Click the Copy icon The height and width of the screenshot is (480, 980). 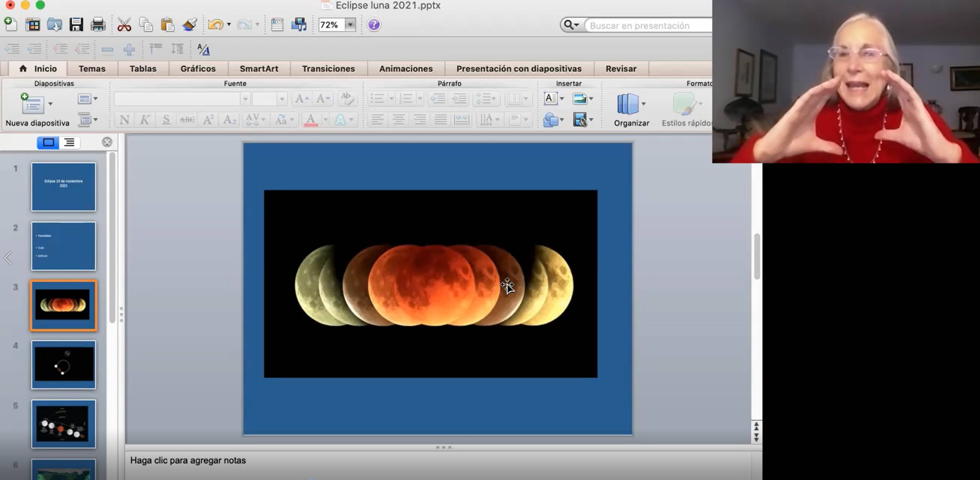click(146, 25)
